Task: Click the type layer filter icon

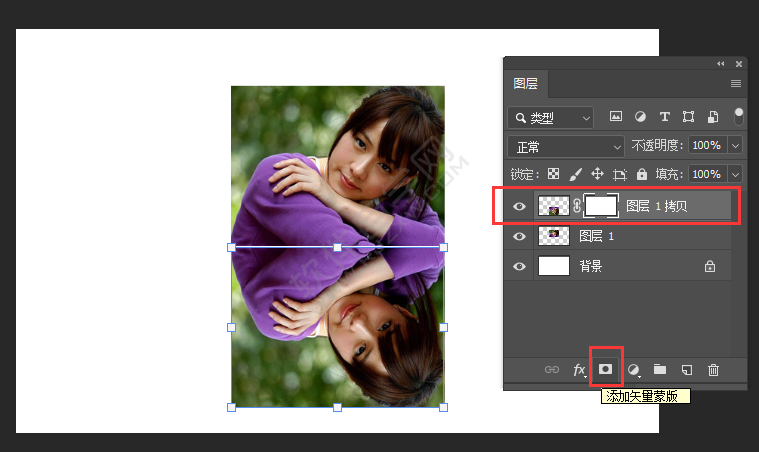Action: (665, 117)
